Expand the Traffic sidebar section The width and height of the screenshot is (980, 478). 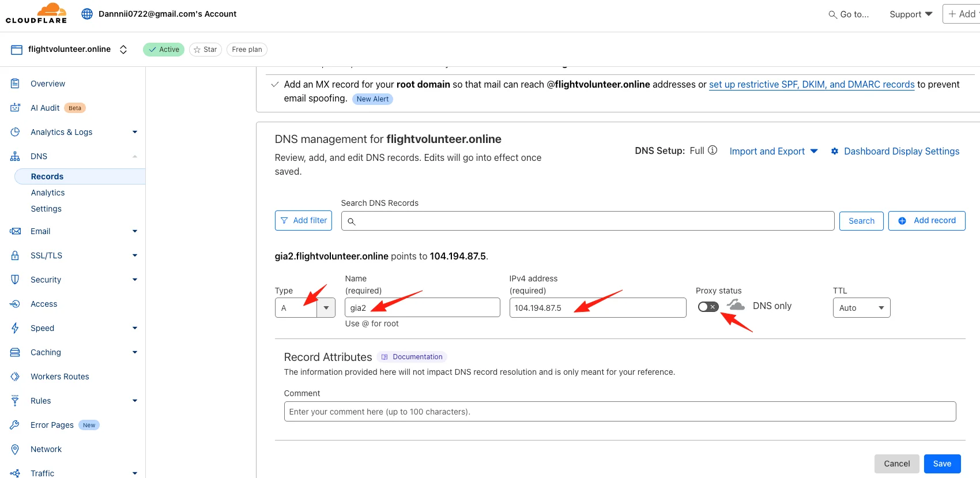135,473
